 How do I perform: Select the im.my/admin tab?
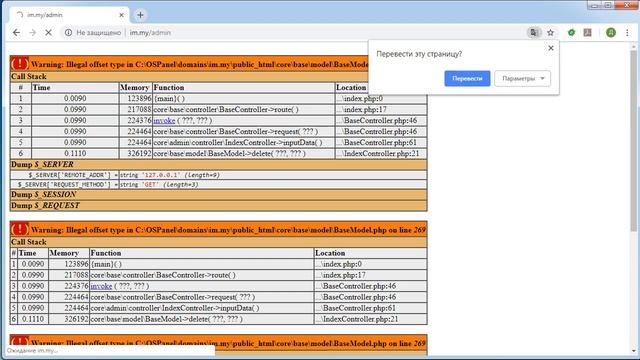point(69,15)
